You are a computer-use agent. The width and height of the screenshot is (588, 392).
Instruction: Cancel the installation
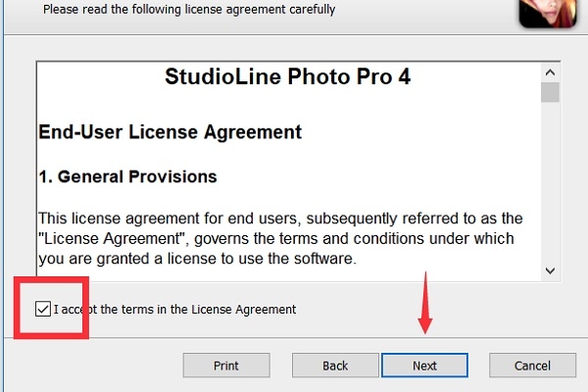pos(532,366)
